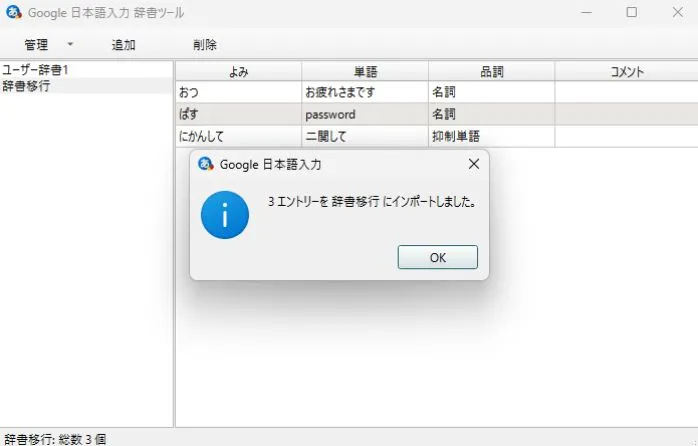Select the password word cell

click(x=365, y=114)
